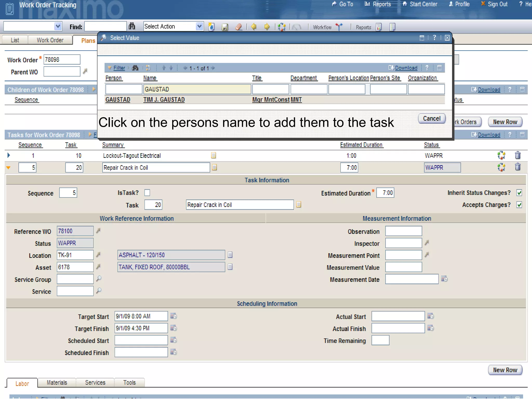
Task: Toggle Accepts Charges checkbox
Action: click(519, 205)
